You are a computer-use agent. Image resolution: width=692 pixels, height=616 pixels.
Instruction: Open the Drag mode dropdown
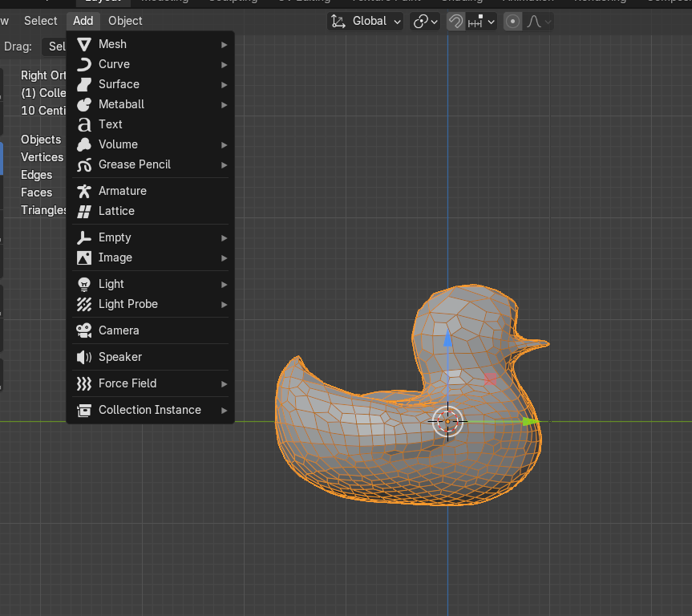(x=54, y=47)
